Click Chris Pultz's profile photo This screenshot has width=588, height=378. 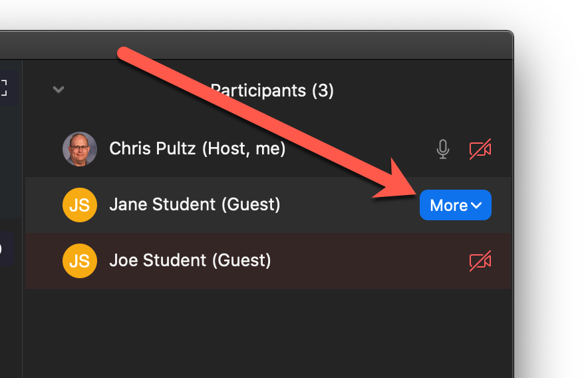[80, 149]
